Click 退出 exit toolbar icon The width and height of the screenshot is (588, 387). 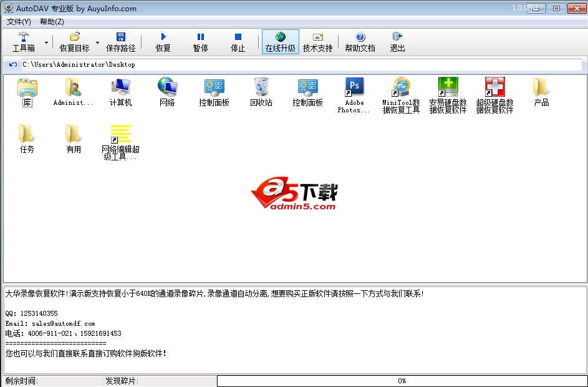click(397, 42)
